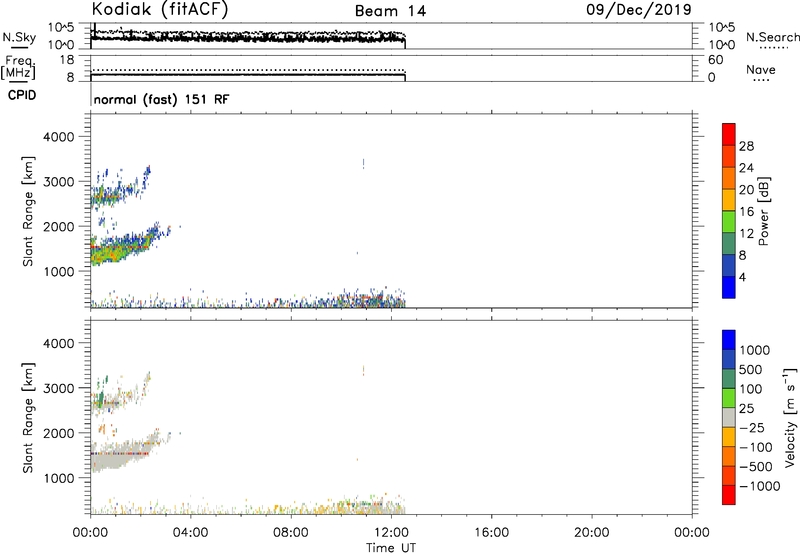Click the '-1000' velocity colorbar value
Screen dimensions: 800x554
pyautogui.click(x=759, y=486)
